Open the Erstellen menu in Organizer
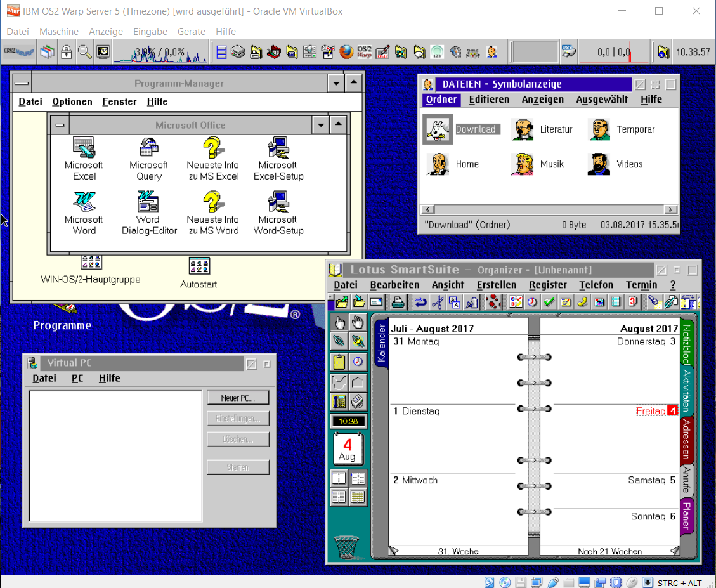 point(497,285)
